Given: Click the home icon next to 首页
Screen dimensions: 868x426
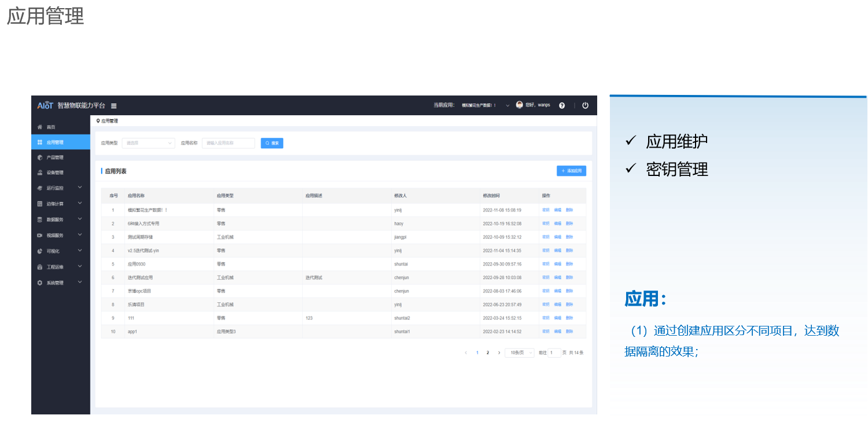Looking at the screenshot, I should (x=40, y=127).
